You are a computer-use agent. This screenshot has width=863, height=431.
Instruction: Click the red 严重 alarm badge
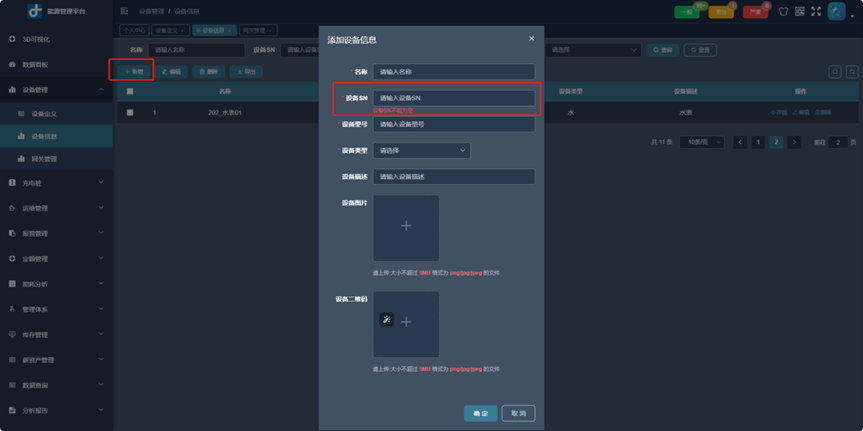coord(756,12)
